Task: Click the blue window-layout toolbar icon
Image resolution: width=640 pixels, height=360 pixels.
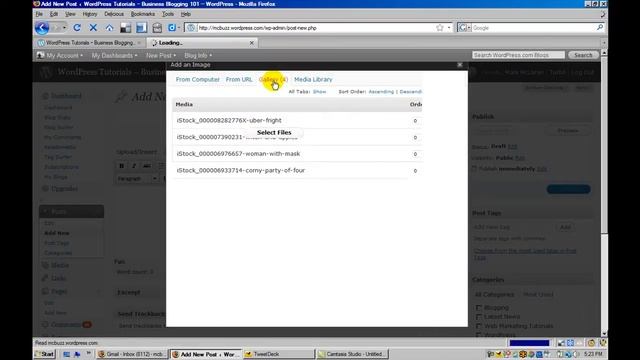Action: tap(142, 28)
